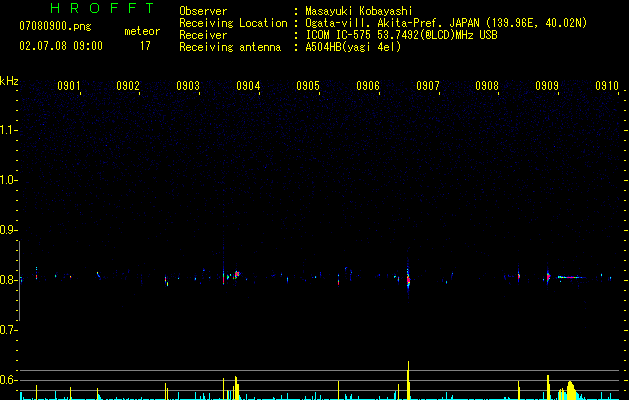Click the kHz axis label

tap(9, 81)
